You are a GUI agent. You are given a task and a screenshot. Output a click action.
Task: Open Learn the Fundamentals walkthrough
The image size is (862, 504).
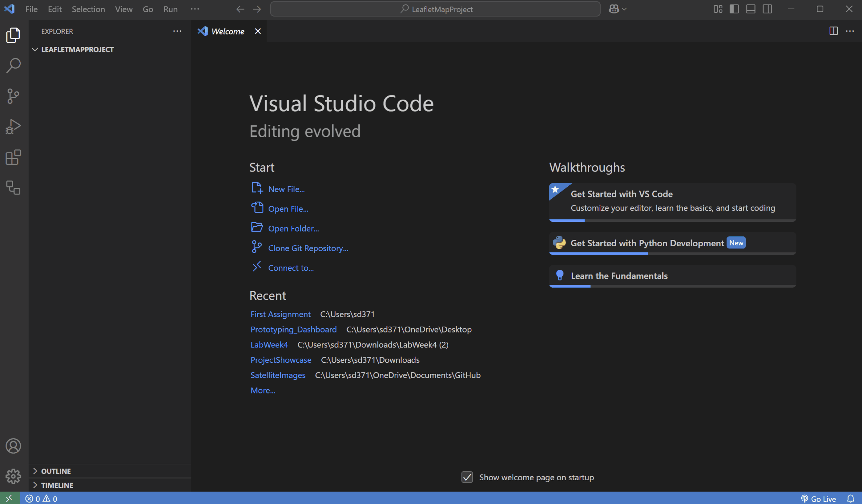[672, 276]
